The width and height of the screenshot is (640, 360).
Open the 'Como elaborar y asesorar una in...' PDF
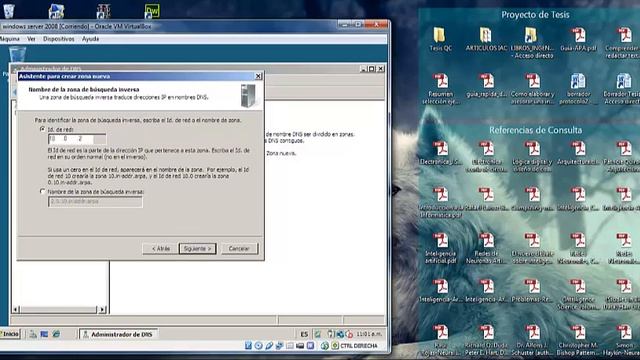pyautogui.click(x=532, y=89)
